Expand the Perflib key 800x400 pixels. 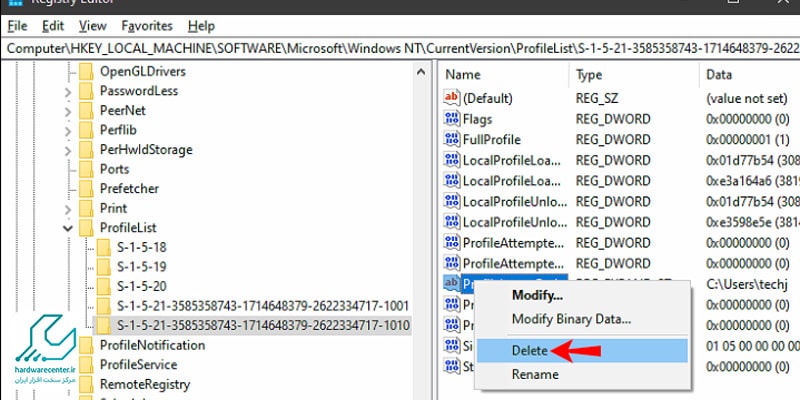68,130
